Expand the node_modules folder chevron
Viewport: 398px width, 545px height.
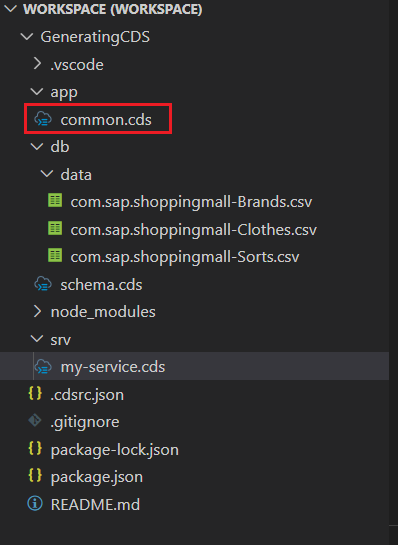tap(37, 311)
